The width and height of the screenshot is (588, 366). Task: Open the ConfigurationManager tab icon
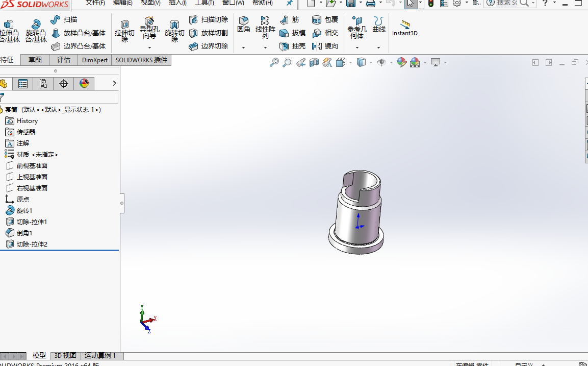coord(43,84)
